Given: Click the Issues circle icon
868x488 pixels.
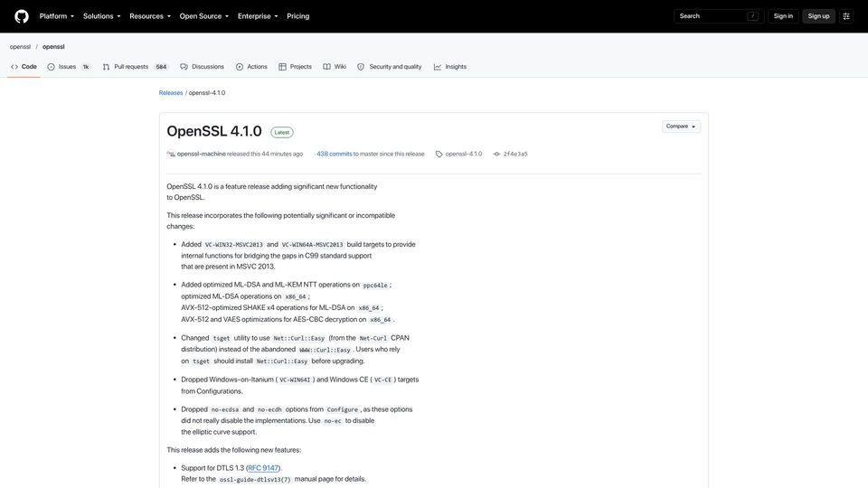Looking at the screenshot, I should point(51,67).
